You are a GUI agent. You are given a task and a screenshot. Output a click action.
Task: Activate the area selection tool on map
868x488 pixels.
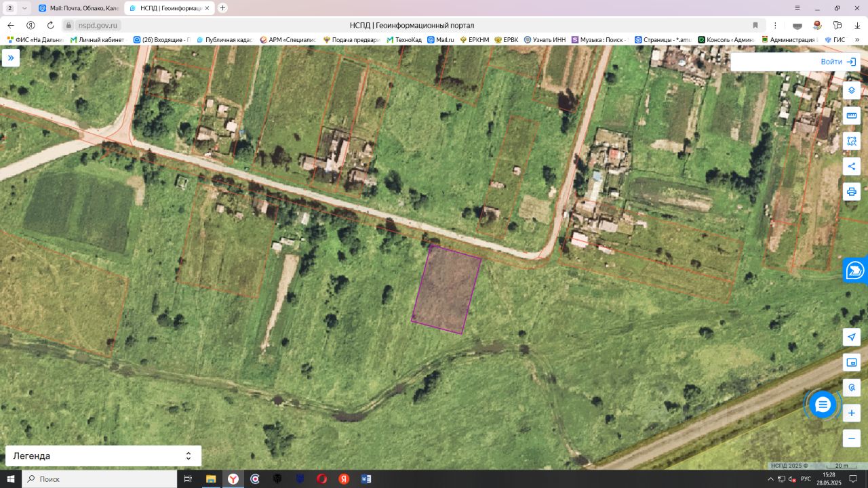pyautogui.click(x=852, y=141)
